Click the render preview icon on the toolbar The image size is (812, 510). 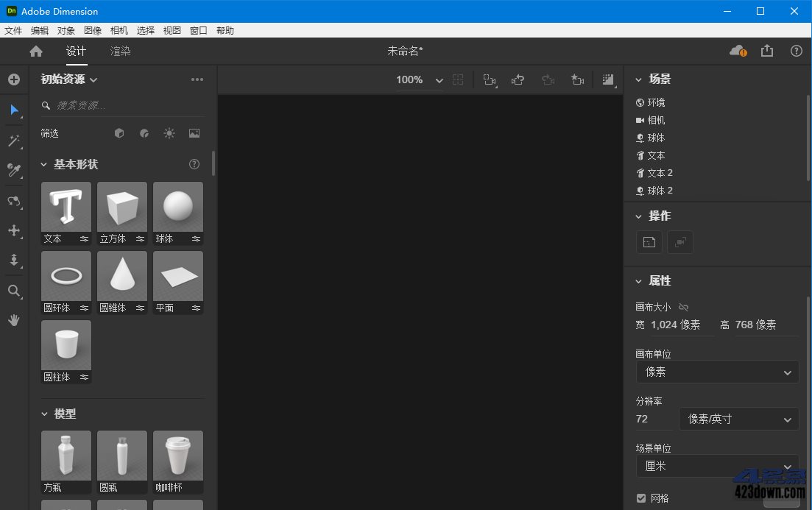tap(607, 79)
